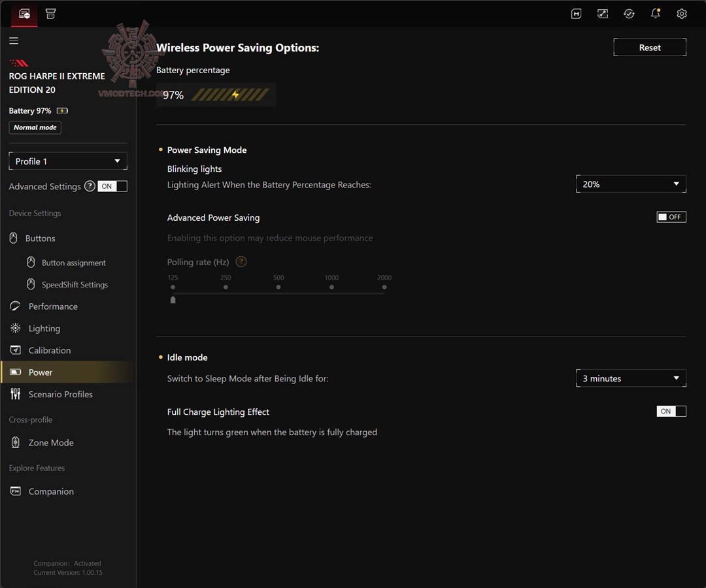Click the sync/update check icon
Viewport: 706px width, 588px height.
[x=629, y=14]
